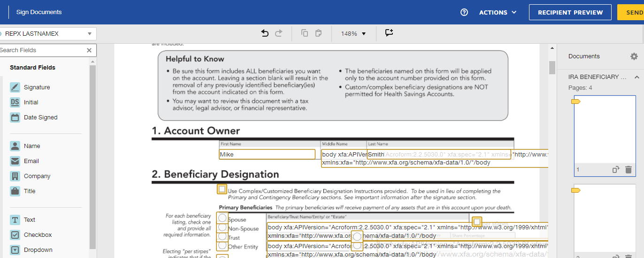Viewport: 644px width, 258px height.
Task: Click the yellow SEND button
Action: (630, 12)
